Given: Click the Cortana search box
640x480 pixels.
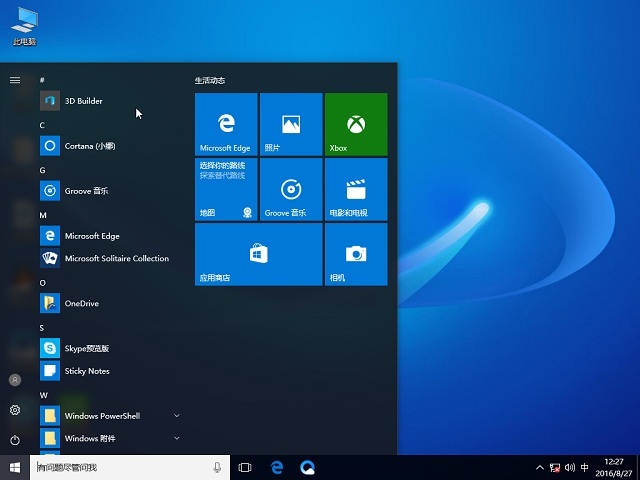Looking at the screenshot, I should [x=120, y=467].
